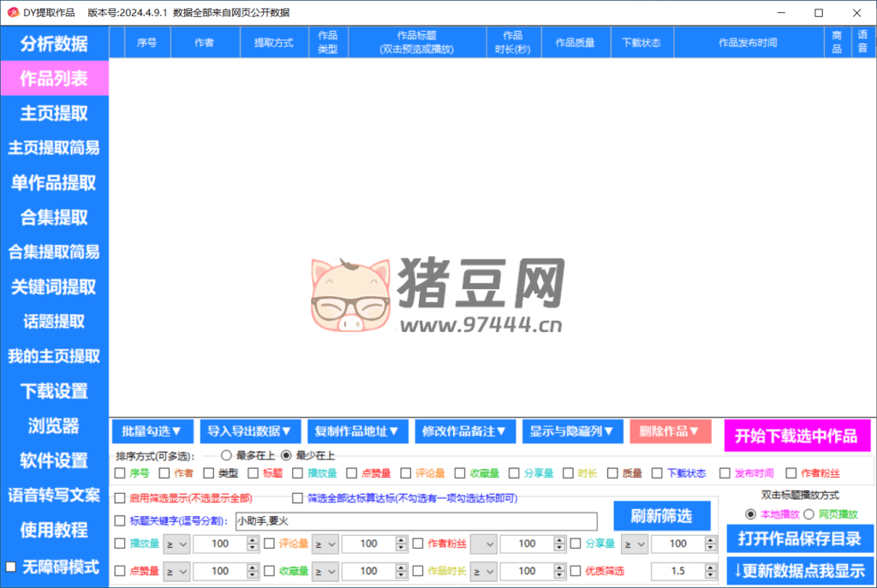Image resolution: width=877 pixels, height=588 pixels.
Task: Open the 点赞量 filter operator dropdown
Action: [176, 571]
